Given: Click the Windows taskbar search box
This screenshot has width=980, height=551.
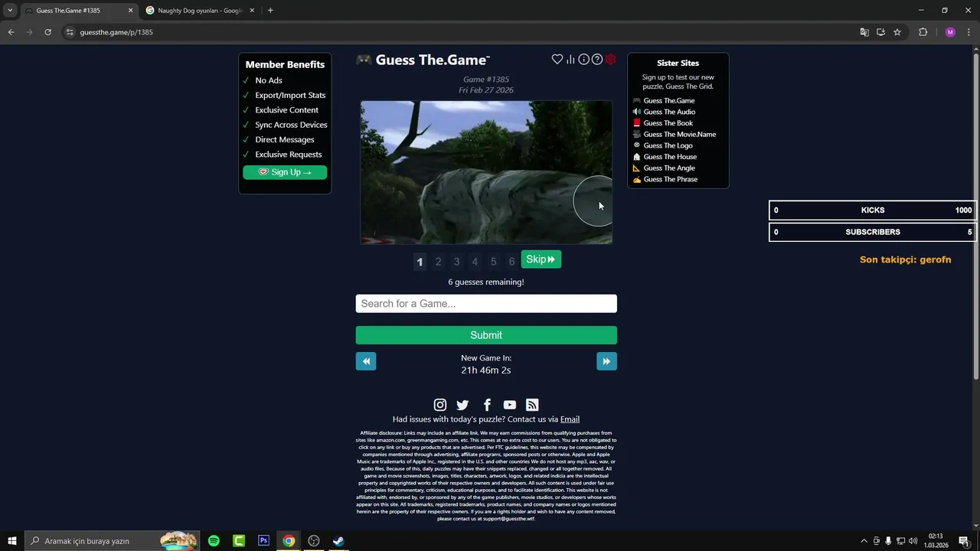Looking at the screenshot, I should coord(113,541).
